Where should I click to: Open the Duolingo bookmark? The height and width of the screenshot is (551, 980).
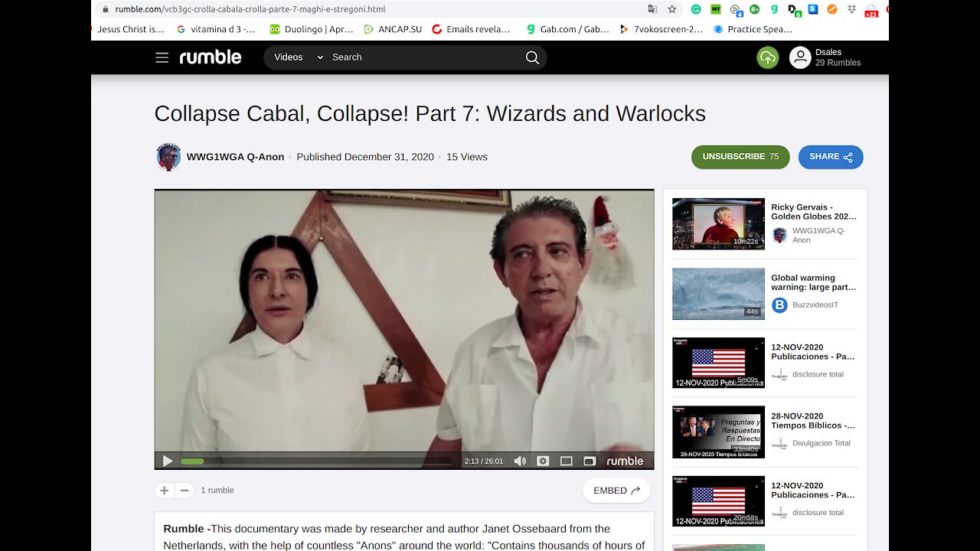pyautogui.click(x=312, y=29)
